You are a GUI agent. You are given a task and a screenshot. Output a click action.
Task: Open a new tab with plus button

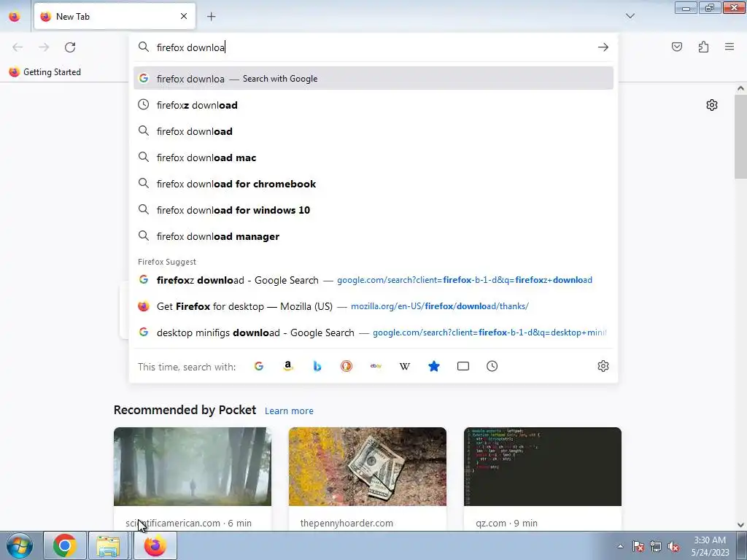coord(211,17)
